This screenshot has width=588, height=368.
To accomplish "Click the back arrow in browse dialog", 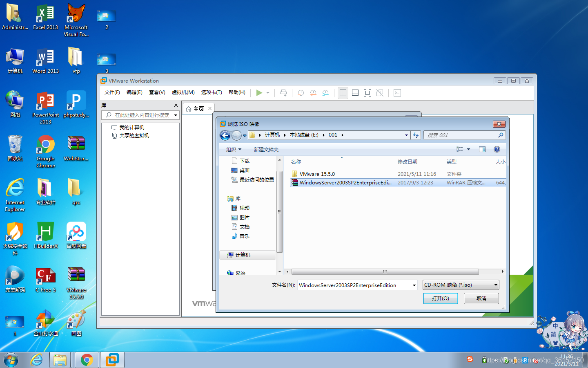I will click(225, 135).
